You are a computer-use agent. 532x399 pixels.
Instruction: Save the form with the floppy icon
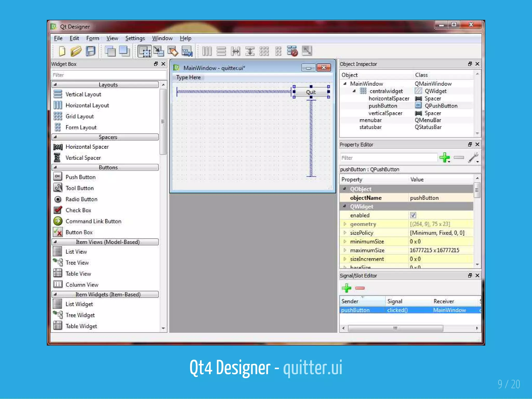click(x=91, y=51)
